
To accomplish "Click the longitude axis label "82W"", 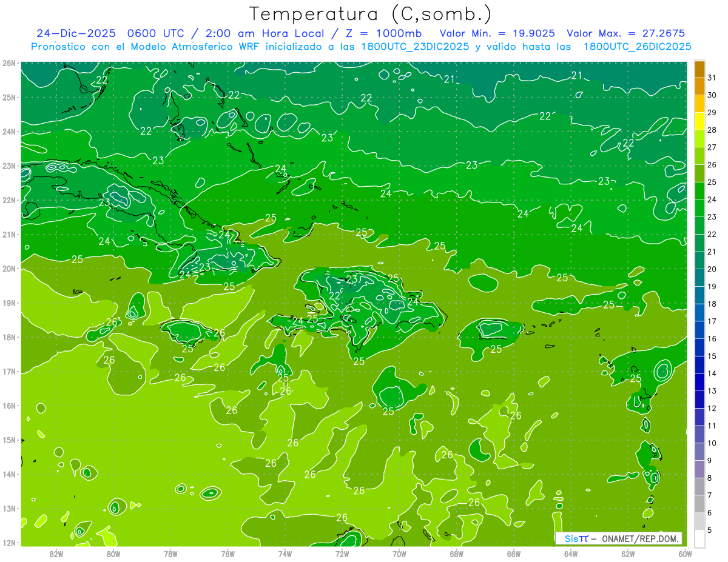I will [56, 554].
